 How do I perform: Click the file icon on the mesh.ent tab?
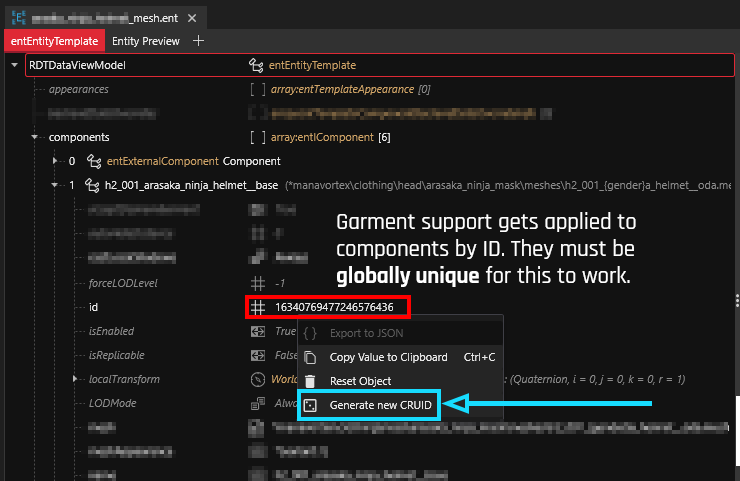[18, 17]
